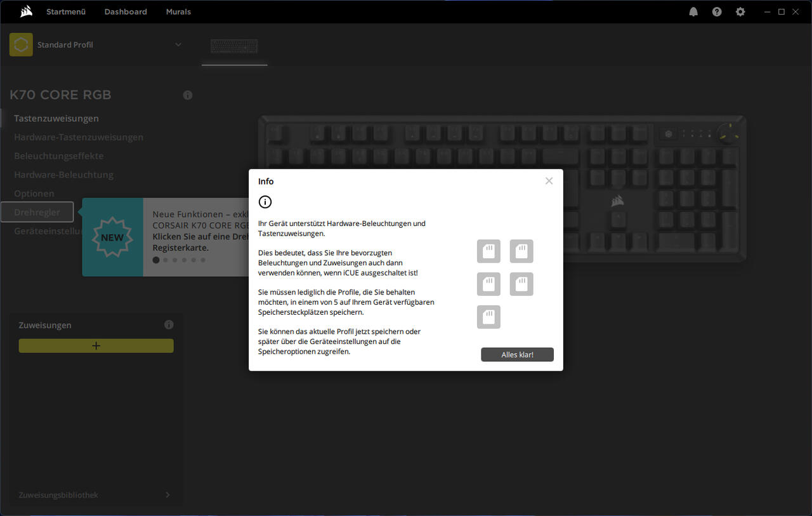Add a new assignment with the plus button
Image resolution: width=812 pixels, height=516 pixels.
coord(96,346)
